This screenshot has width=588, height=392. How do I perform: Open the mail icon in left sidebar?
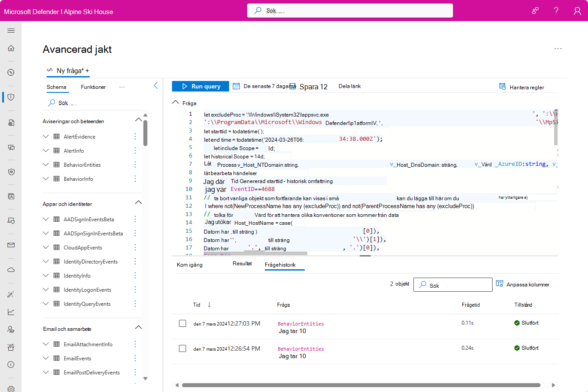coord(11,245)
